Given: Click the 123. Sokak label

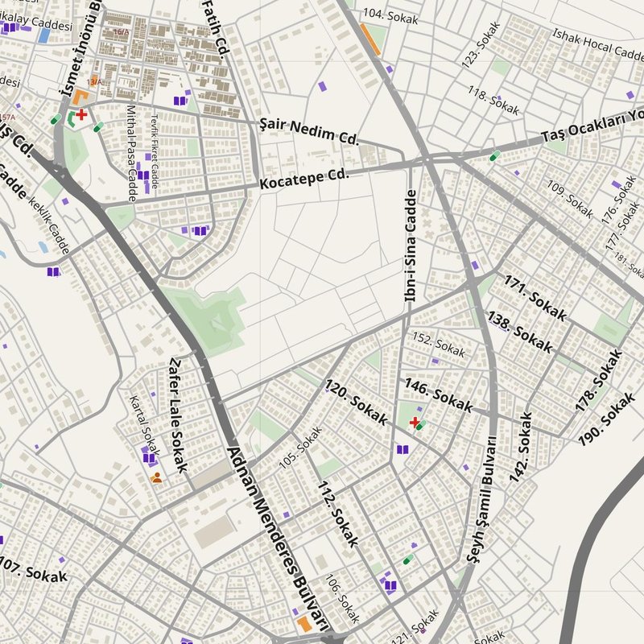Looking at the screenshot, I should pyautogui.click(x=481, y=45).
